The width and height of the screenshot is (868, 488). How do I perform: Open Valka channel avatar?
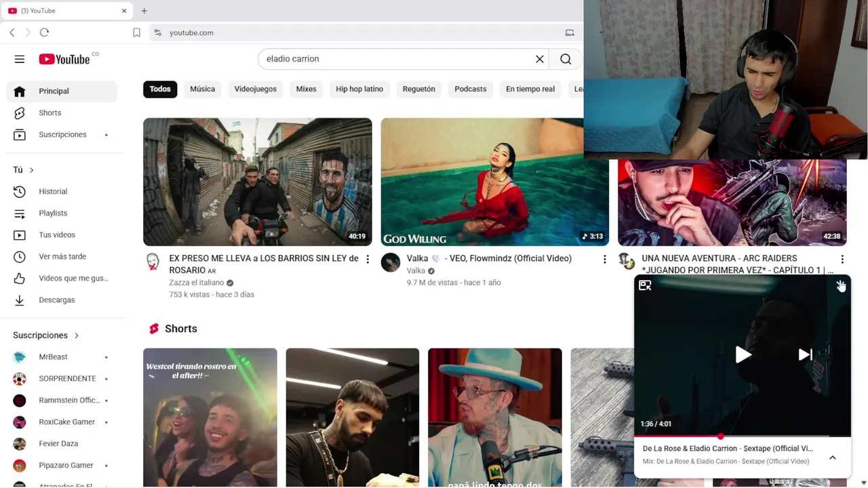tap(391, 262)
